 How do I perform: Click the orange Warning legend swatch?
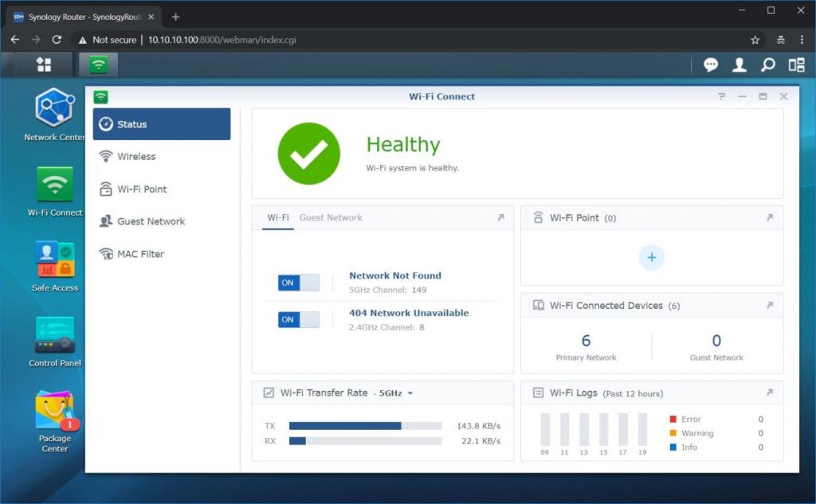click(x=673, y=433)
